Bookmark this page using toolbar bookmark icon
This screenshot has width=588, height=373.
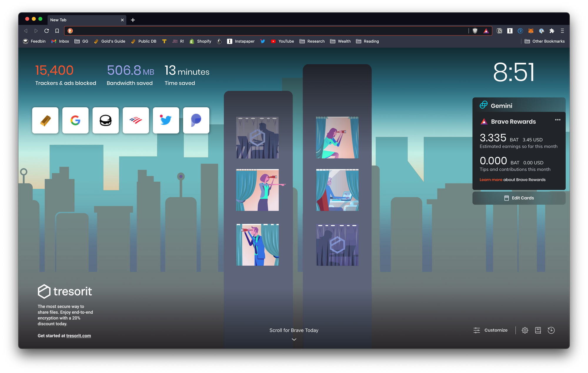[57, 31]
